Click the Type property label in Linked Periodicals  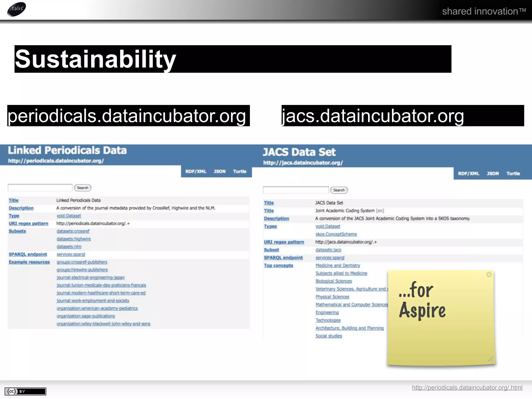pyautogui.click(x=14, y=216)
